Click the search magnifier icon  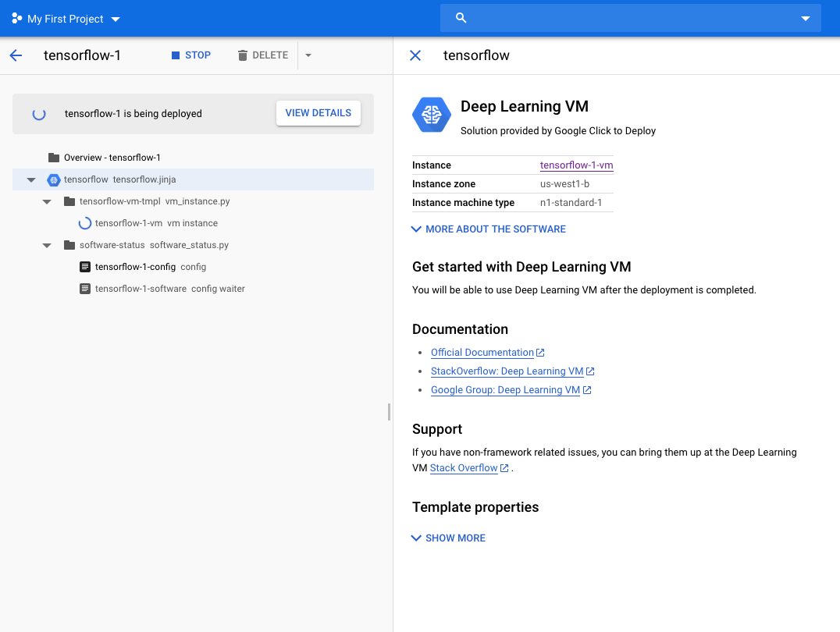click(x=461, y=18)
